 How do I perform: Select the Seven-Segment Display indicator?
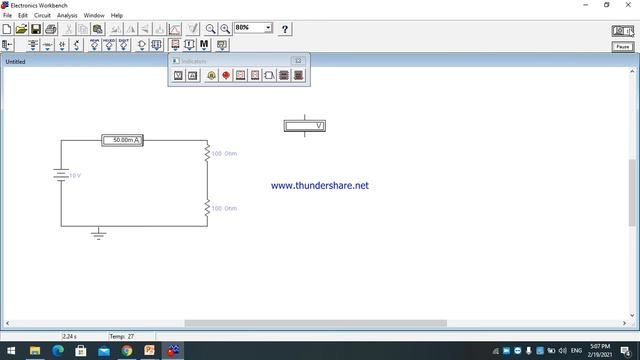[x=240, y=76]
